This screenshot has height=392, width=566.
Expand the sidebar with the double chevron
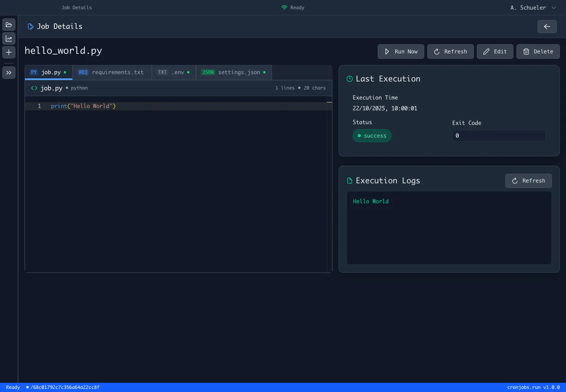tap(8, 72)
